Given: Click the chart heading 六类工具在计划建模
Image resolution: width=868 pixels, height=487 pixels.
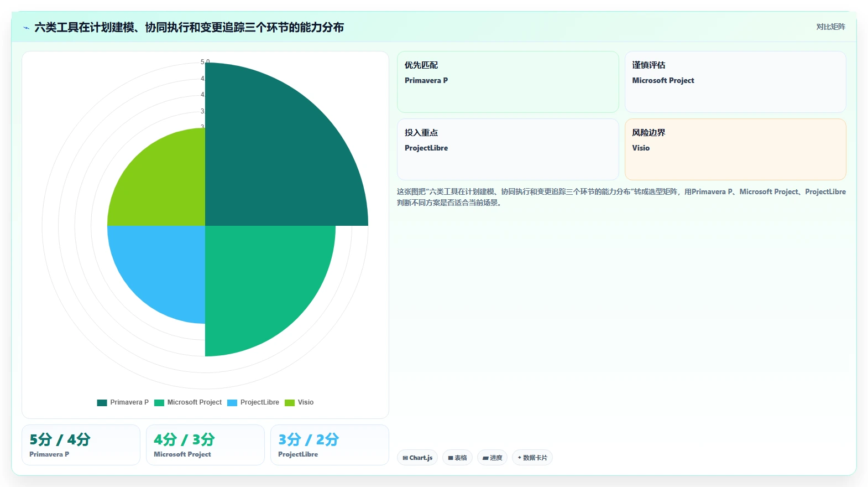Looking at the screenshot, I should [189, 27].
